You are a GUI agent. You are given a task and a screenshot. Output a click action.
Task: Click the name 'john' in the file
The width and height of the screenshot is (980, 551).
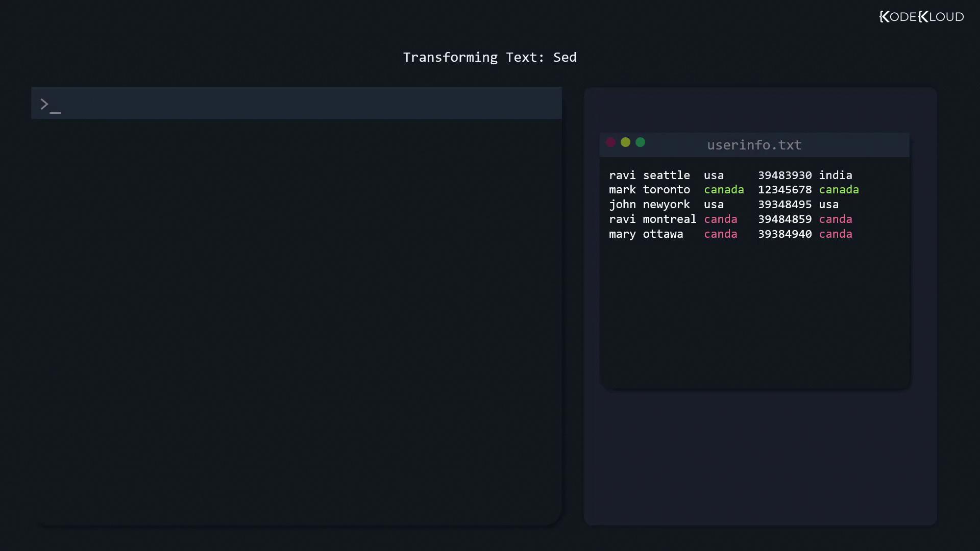tap(622, 205)
